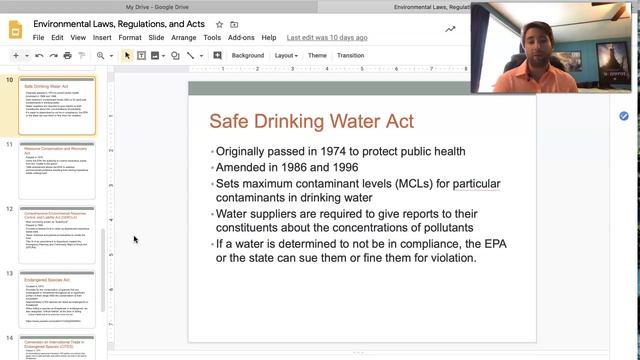This screenshot has width=640, height=360.
Task: Click the Transition button
Action: pos(351,56)
